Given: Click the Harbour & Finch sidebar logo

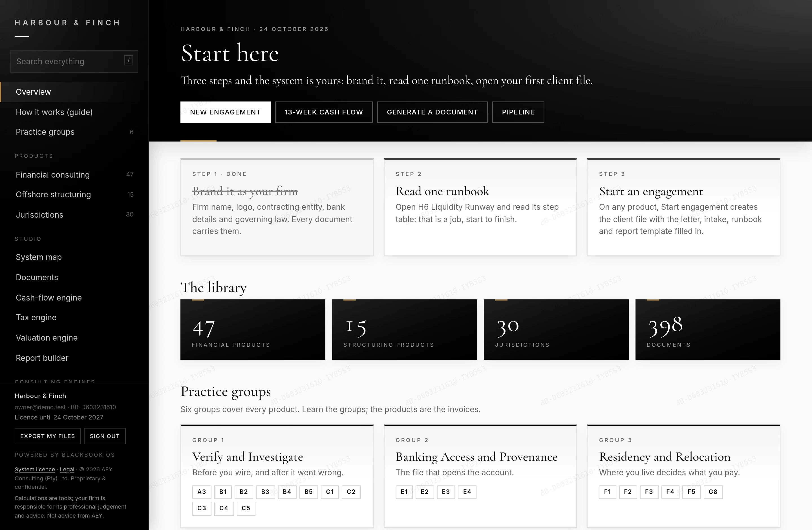Looking at the screenshot, I should point(68,23).
